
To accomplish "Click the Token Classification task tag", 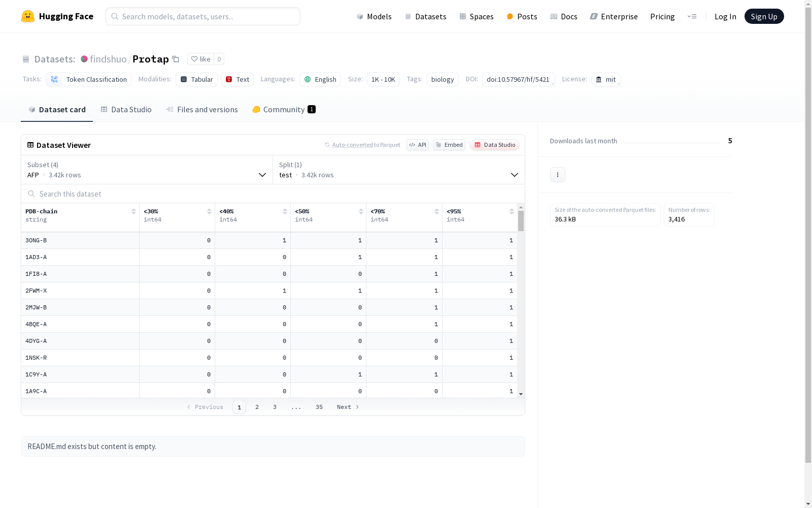I will (x=88, y=79).
